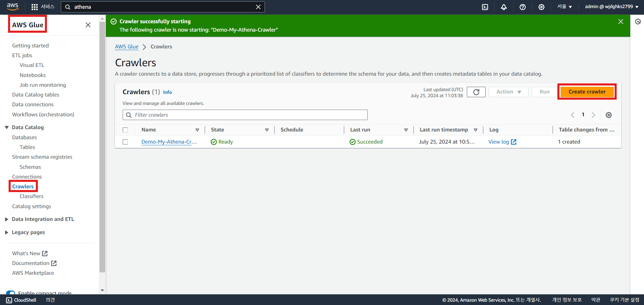Sort by State column arrow

point(267,130)
